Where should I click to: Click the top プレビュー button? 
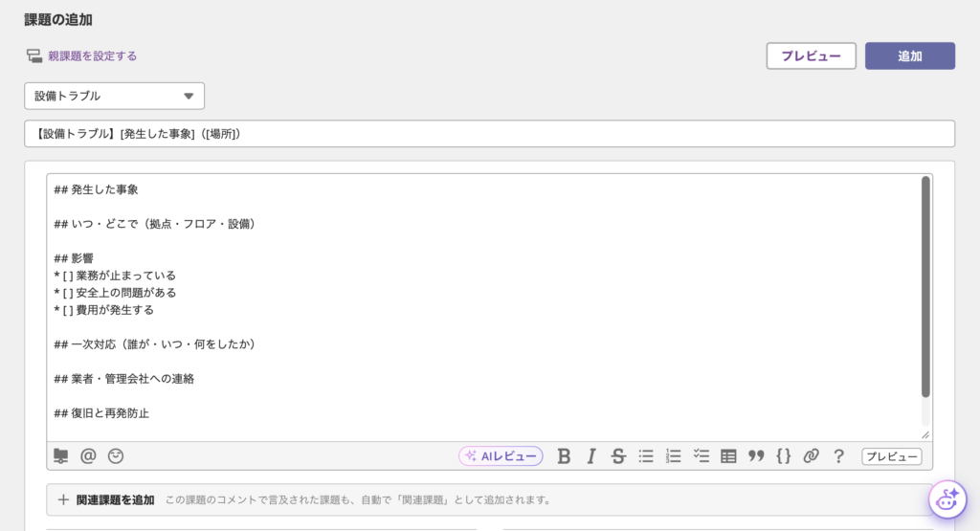click(812, 55)
